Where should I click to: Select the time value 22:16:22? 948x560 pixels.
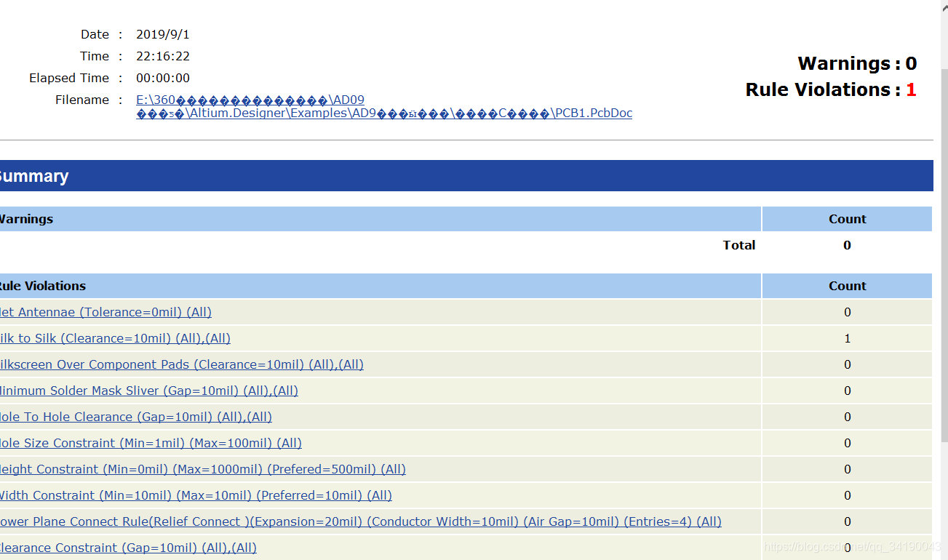[163, 56]
